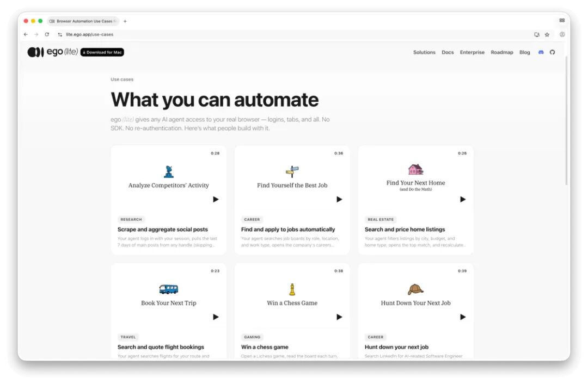Click the page vertical scrollbar
The width and height of the screenshot is (588, 384).
pos(566,121)
